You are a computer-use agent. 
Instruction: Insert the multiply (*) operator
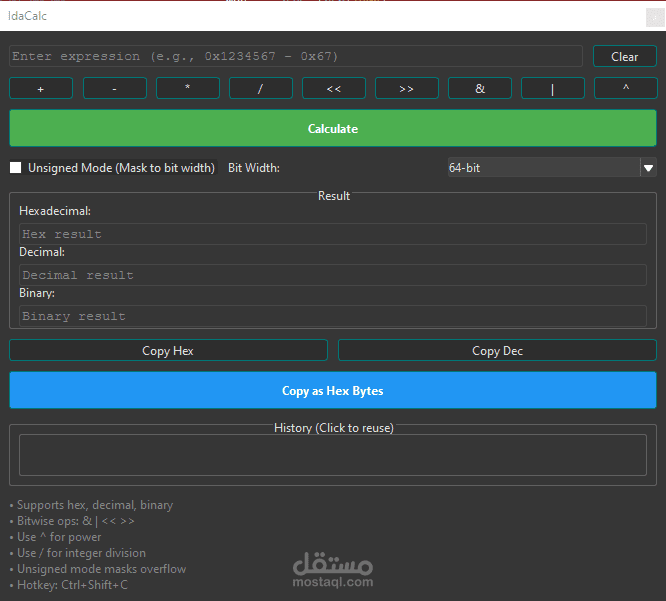pos(188,88)
